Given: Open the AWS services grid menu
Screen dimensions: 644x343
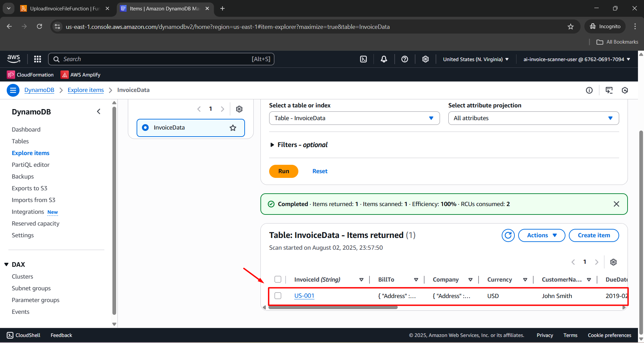Looking at the screenshot, I should pyautogui.click(x=38, y=59).
